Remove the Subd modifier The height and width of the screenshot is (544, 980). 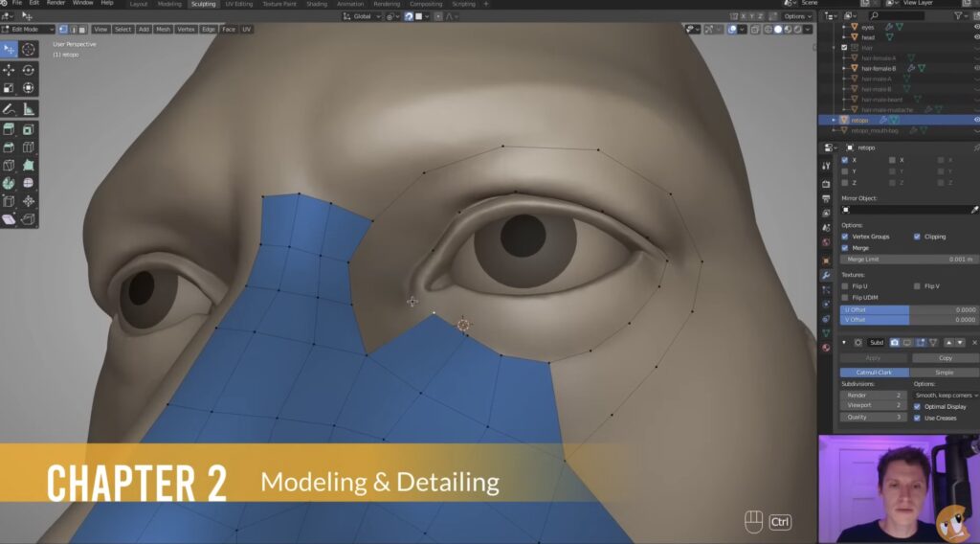(974, 343)
